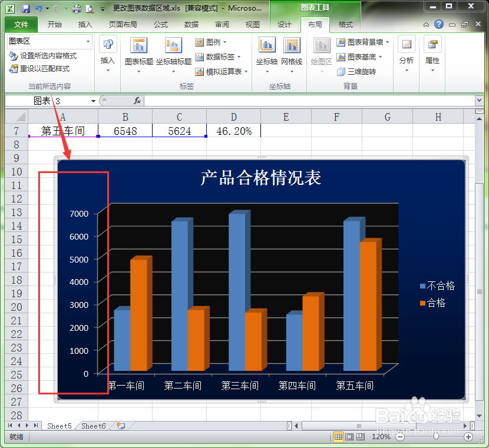Click the zoom out minus button
Viewport: 489px width, 448px height.
pos(400,437)
